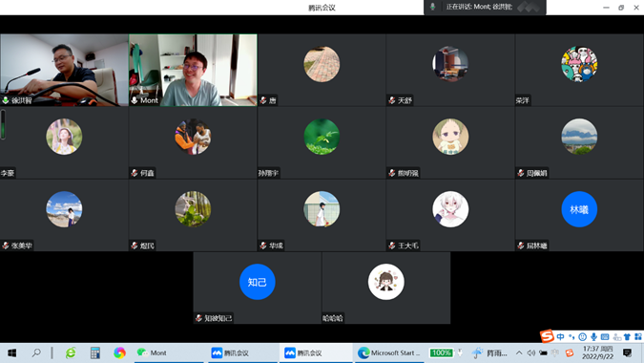The width and height of the screenshot is (644, 363).
Task: Click the microphone icon next to Mont
Action: (x=135, y=100)
